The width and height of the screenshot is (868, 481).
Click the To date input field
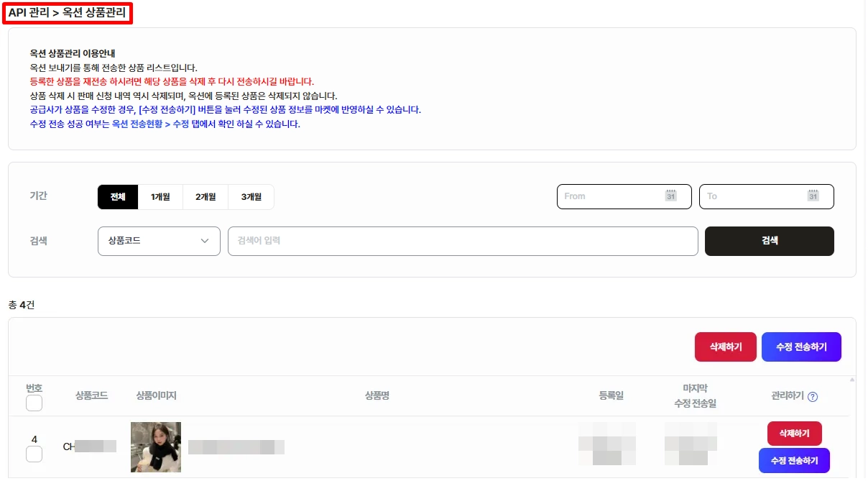767,196
